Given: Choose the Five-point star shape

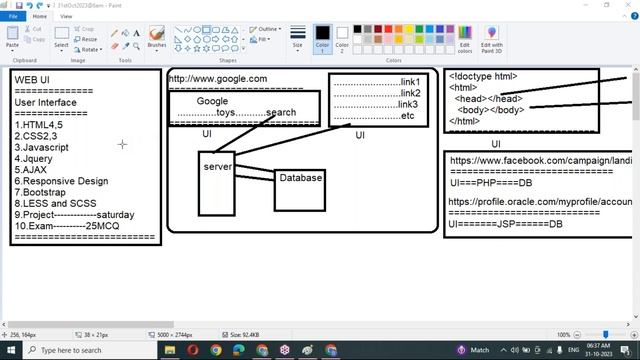Looking at the screenshot, I should point(197,49).
